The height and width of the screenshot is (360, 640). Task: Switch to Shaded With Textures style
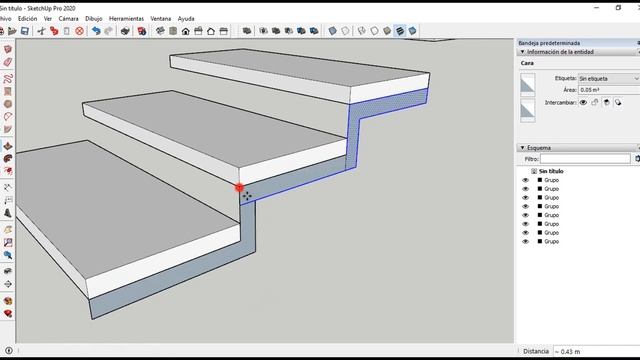pos(400,31)
